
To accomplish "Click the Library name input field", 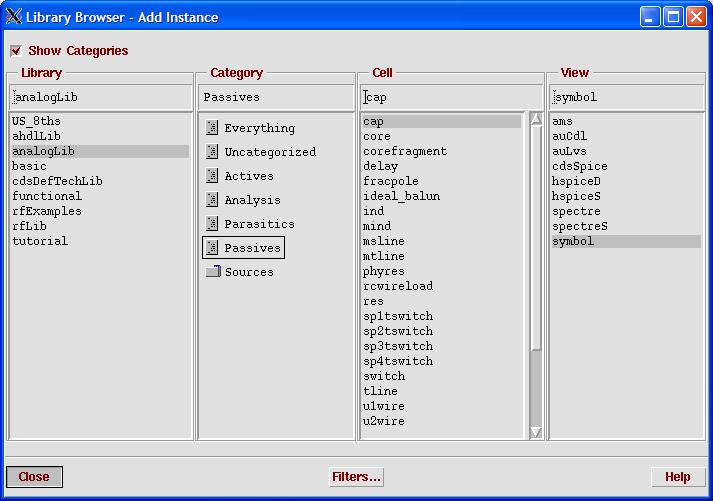I will click(100, 97).
